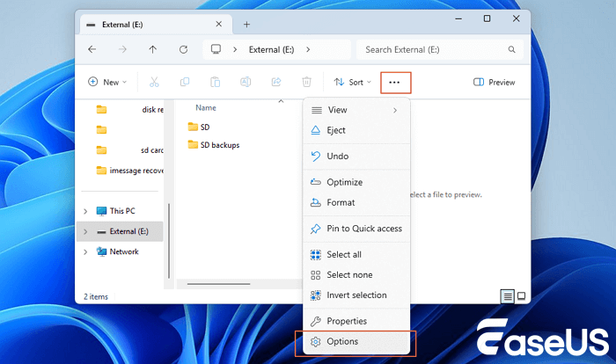Click Pin to Quick access
616x364 pixels.
pos(356,229)
